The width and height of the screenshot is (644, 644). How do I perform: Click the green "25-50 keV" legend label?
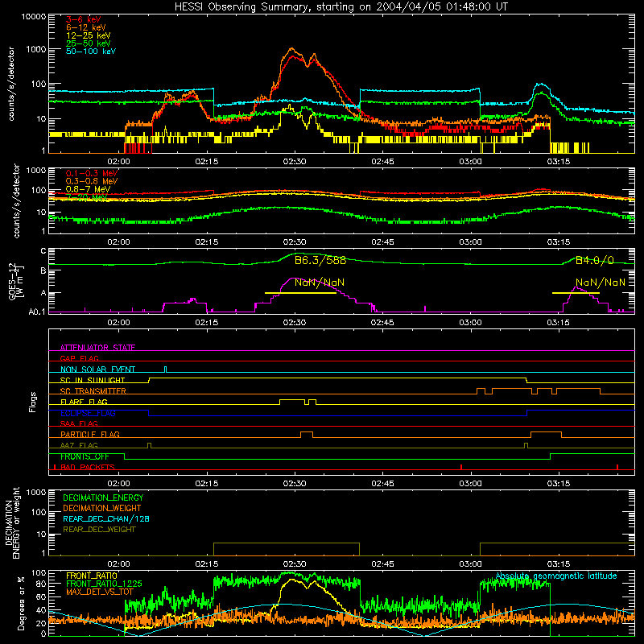tap(89, 43)
